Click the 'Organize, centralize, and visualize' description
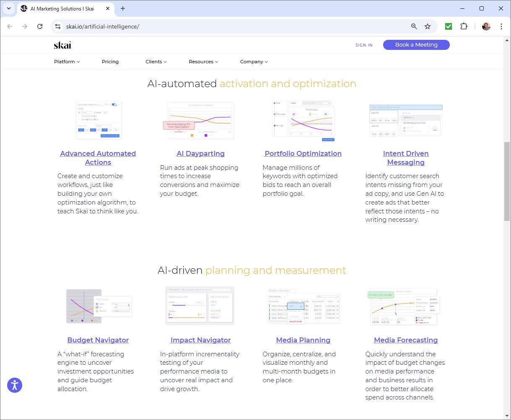511x420 pixels. tap(299, 367)
